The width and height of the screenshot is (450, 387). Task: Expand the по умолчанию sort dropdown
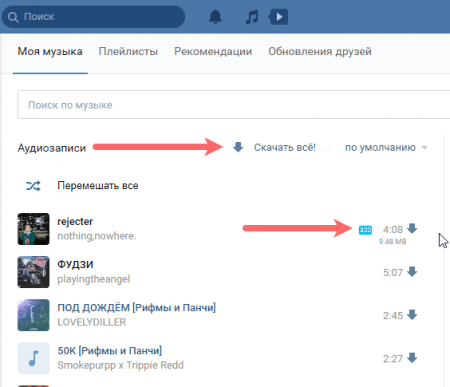point(386,147)
